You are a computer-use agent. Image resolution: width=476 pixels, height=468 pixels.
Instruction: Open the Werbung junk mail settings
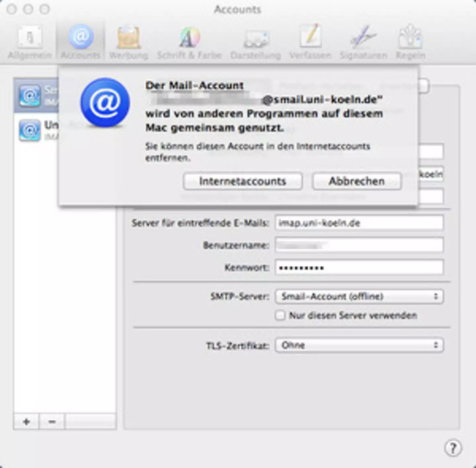129,42
